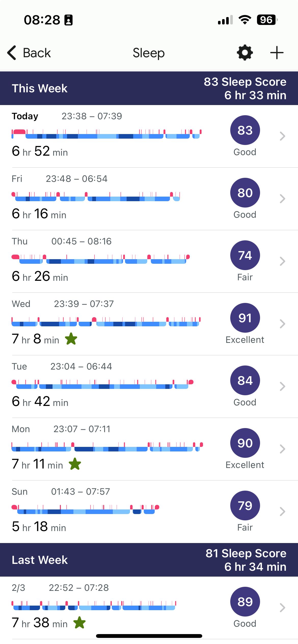The image size is (298, 644).
Task: Tap Monday's sleep stages bar
Action: 107,447
